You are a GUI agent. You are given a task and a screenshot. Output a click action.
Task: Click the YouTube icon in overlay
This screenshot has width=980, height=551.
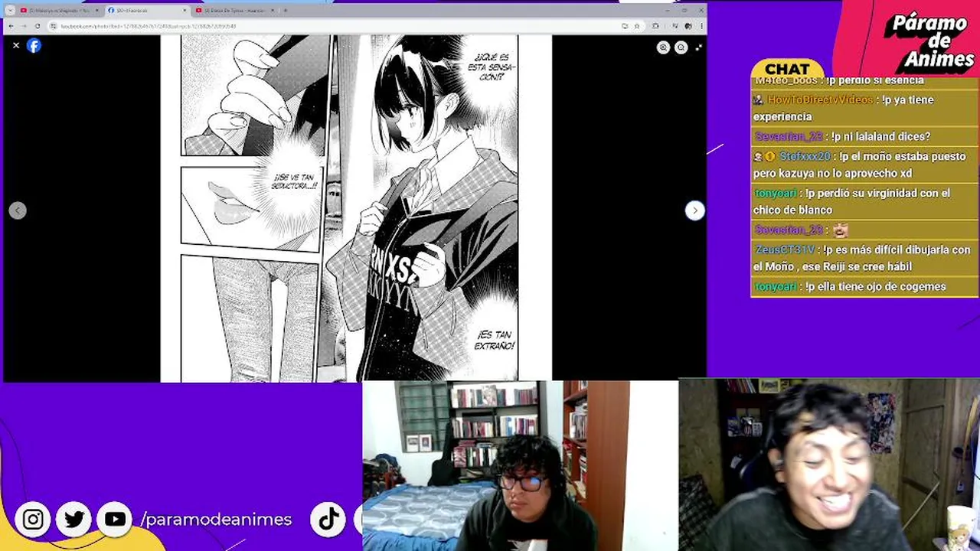pyautogui.click(x=115, y=520)
